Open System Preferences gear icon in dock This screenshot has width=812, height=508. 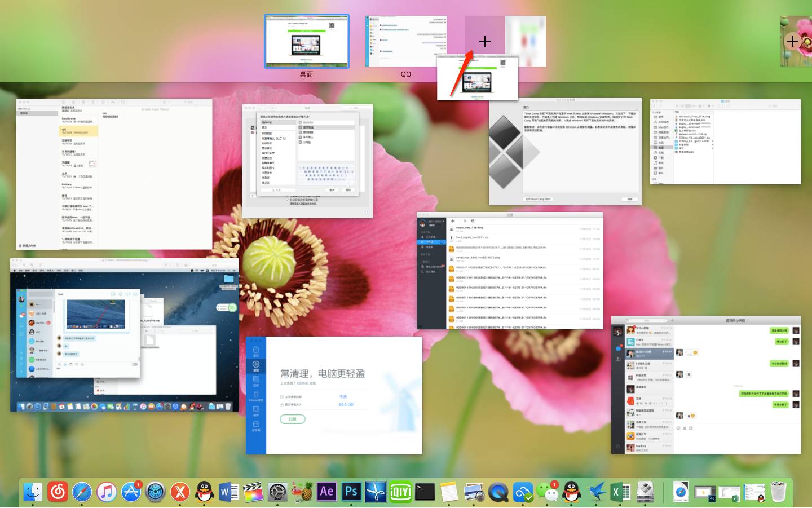click(x=277, y=492)
